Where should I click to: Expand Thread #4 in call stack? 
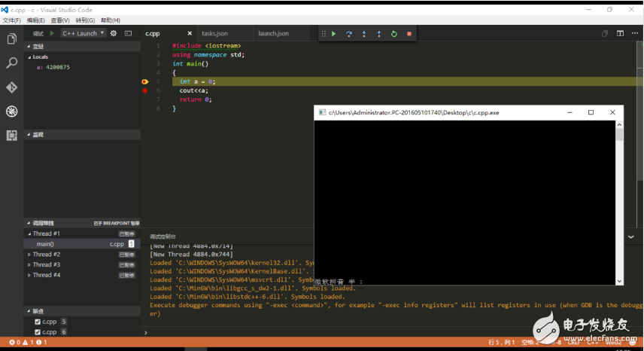[29, 275]
